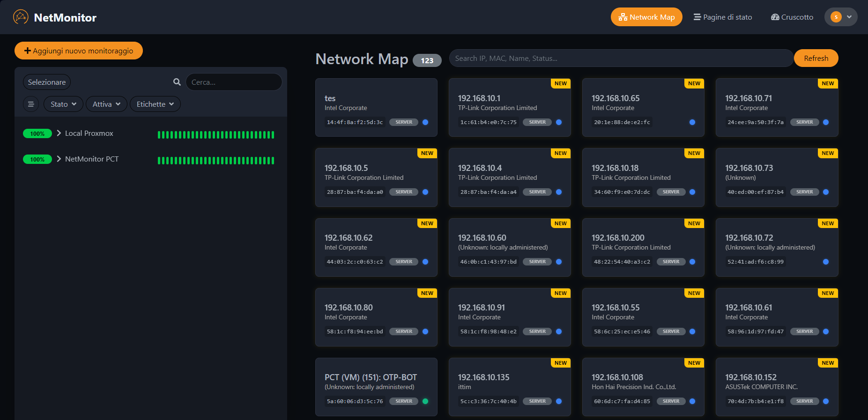
Task: Open Pagine di stato page
Action: tap(723, 17)
